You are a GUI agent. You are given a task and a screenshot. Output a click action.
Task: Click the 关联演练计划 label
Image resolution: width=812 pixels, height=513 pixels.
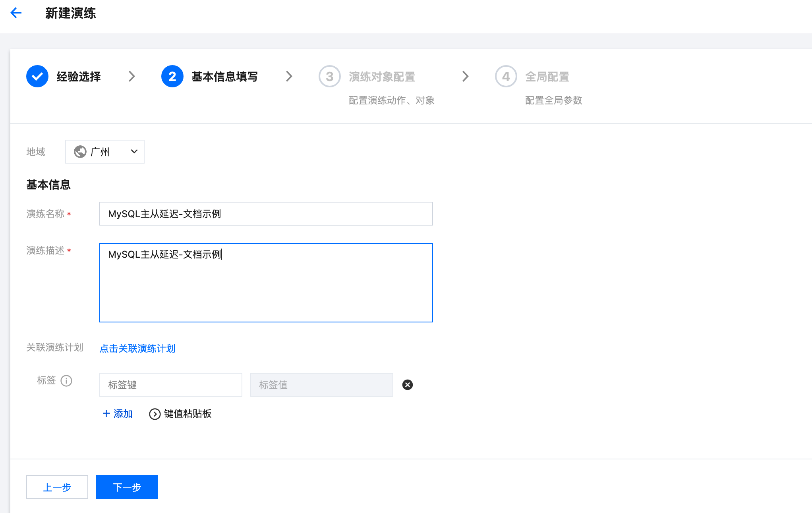(55, 347)
